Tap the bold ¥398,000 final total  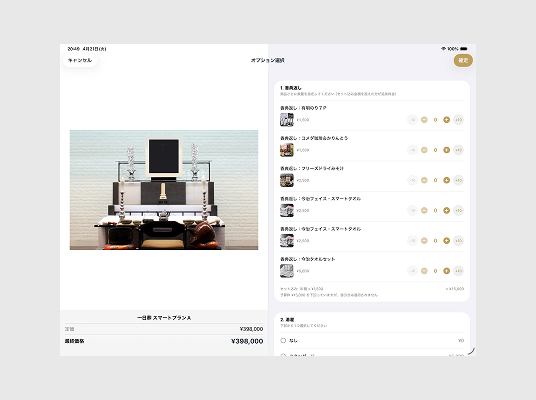click(247, 341)
